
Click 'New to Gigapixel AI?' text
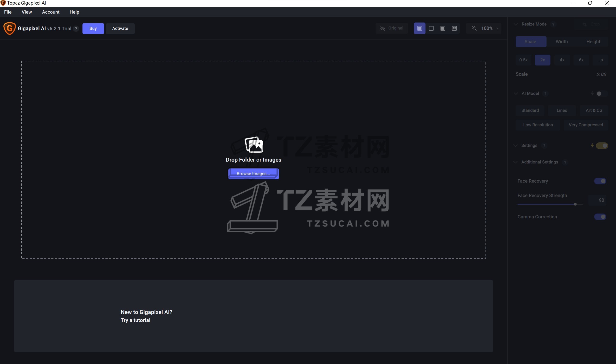click(146, 312)
